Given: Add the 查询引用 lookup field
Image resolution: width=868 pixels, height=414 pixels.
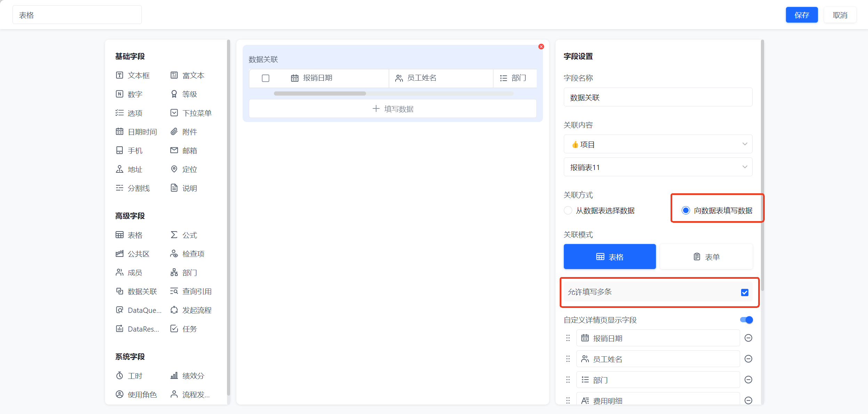Looking at the screenshot, I should point(191,291).
